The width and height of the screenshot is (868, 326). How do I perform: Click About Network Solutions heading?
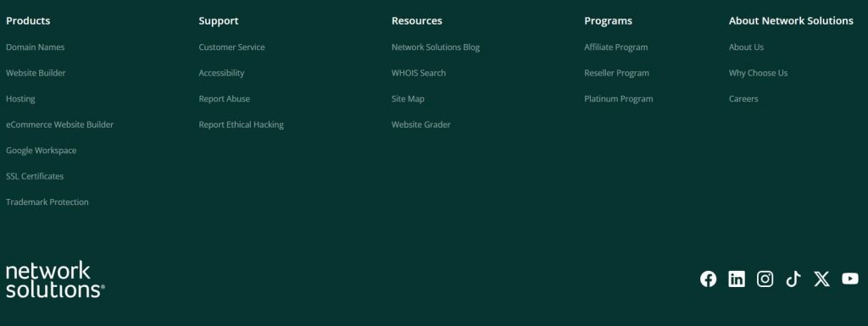(x=791, y=20)
